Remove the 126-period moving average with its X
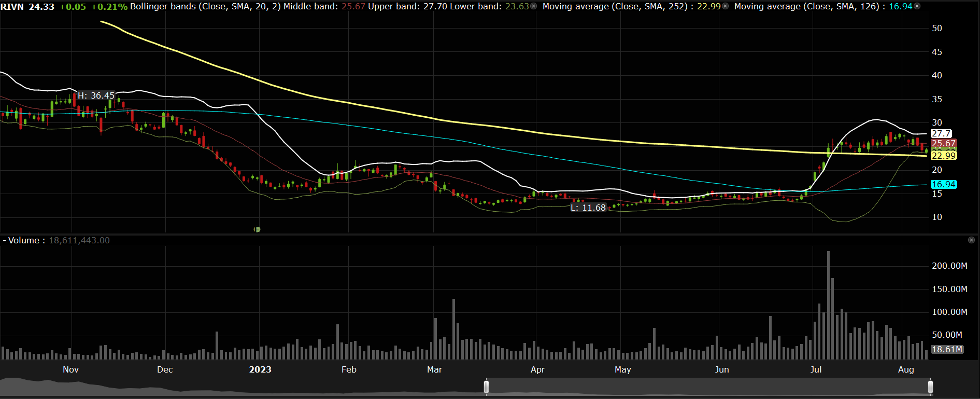 [917, 6]
